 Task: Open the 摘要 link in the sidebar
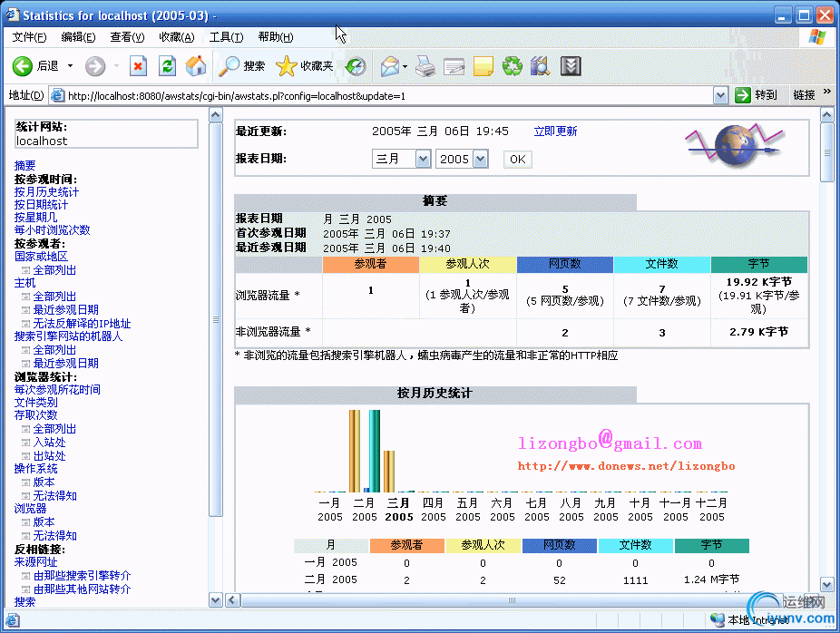24,165
